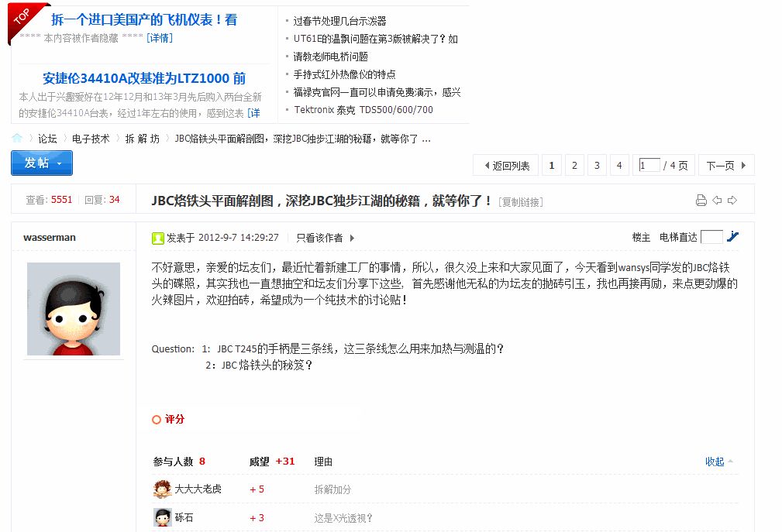This screenshot has height=532, width=782.
Task: Open 过春节处理几台示波器 link
Action: coord(339,21)
